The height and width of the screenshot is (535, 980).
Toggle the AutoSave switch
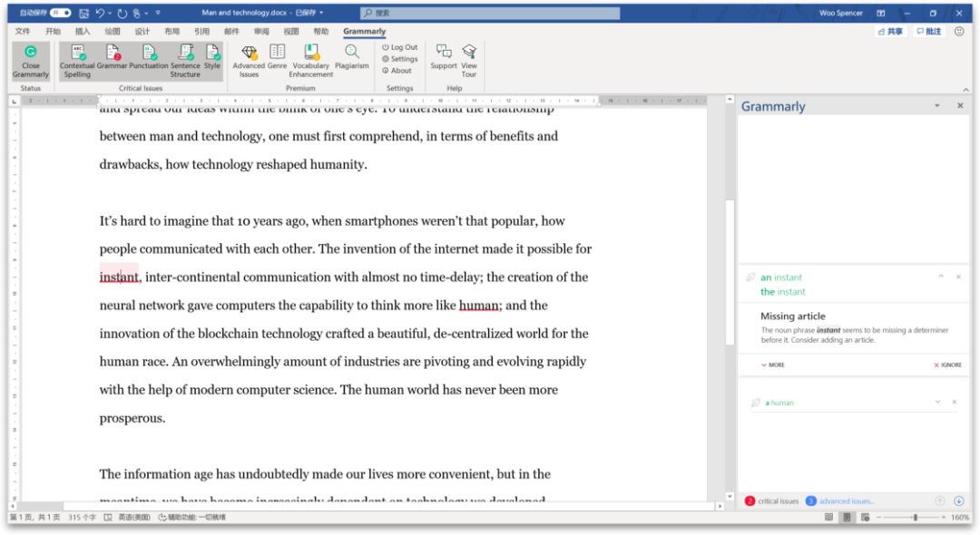click(x=60, y=14)
